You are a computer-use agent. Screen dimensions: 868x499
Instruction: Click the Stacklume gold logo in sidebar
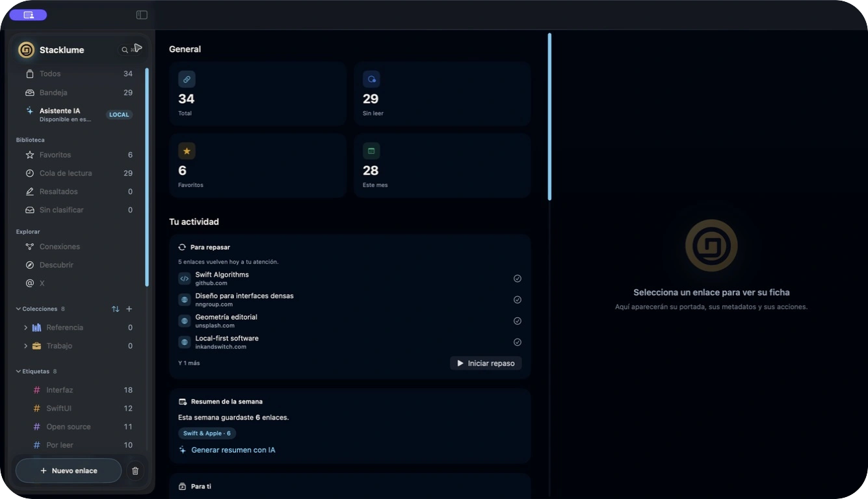27,50
